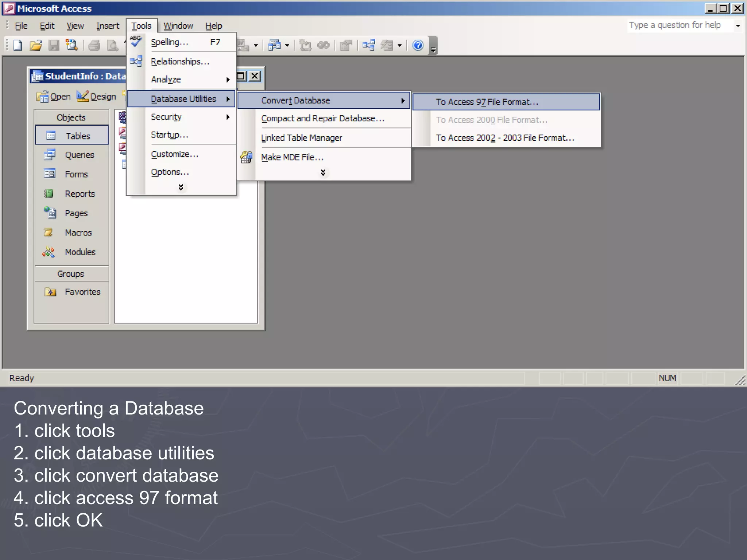Select the Reports object icon
The width and height of the screenshot is (747, 560).
point(49,193)
